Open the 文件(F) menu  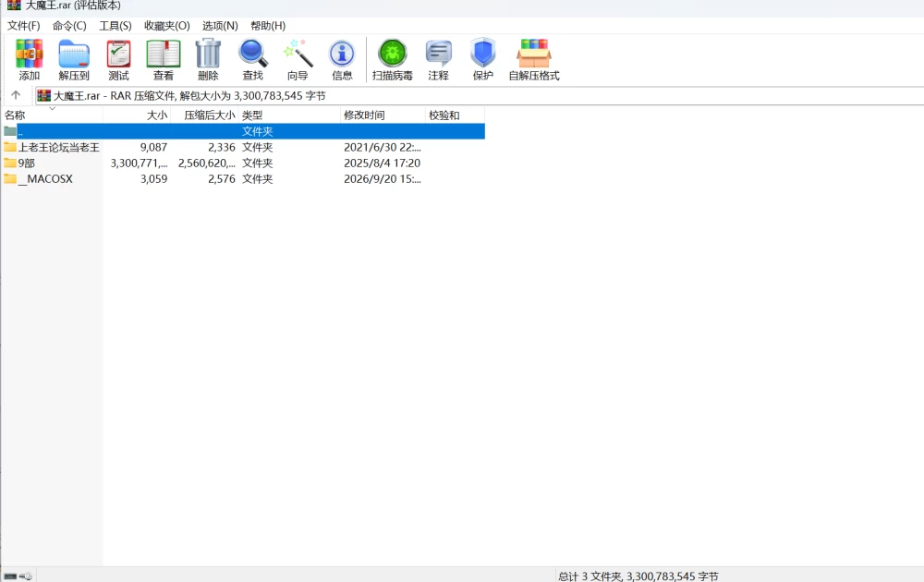[x=24, y=26]
